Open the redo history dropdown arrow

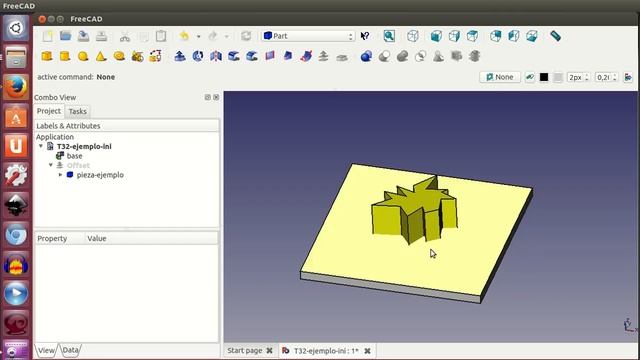click(227, 36)
